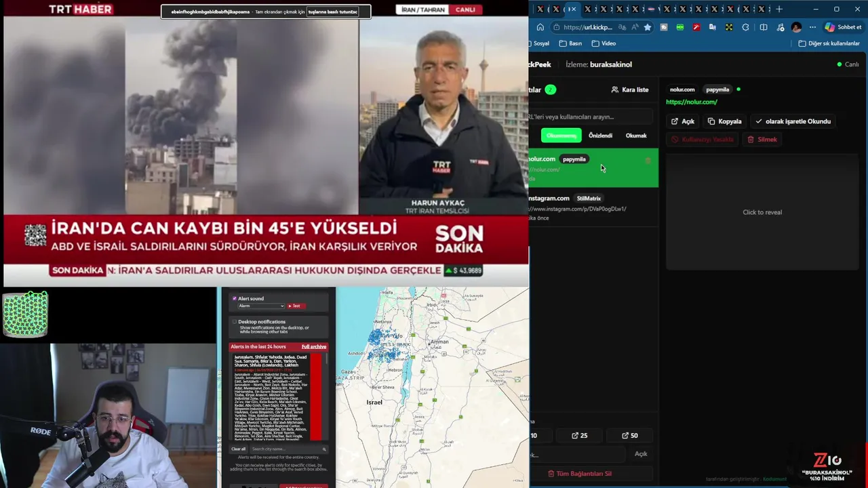Open the yellow arrows extension icon
Screen dimensions: 868x488
click(729, 27)
